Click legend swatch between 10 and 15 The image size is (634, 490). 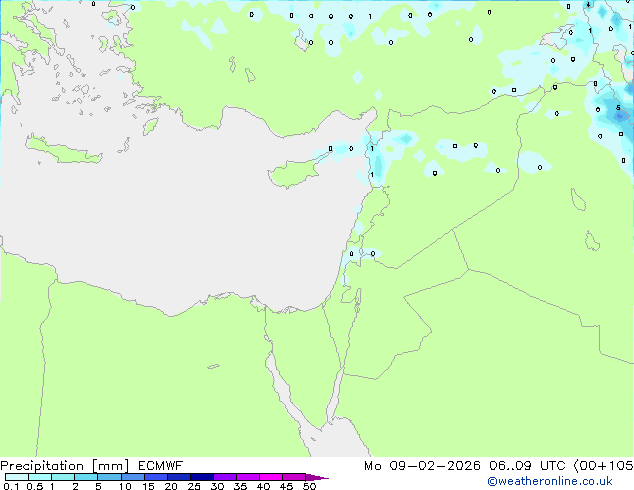point(132,477)
